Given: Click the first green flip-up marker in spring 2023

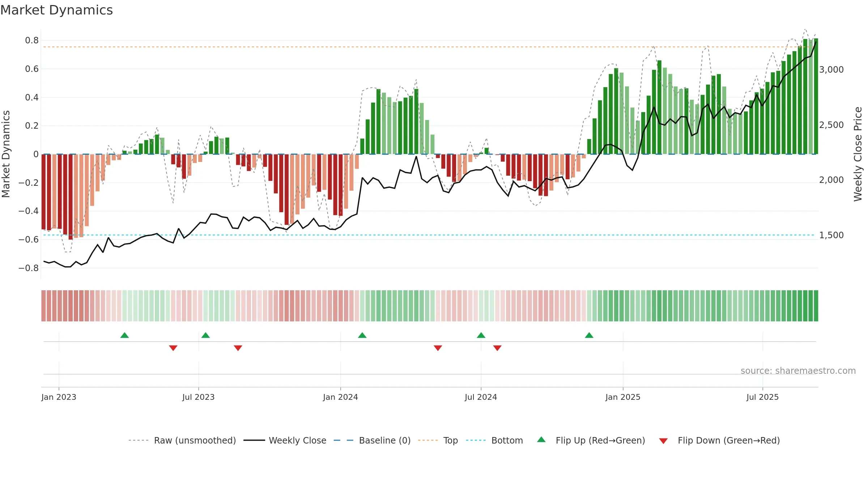Looking at the screenshot, I should pos(124,335).
